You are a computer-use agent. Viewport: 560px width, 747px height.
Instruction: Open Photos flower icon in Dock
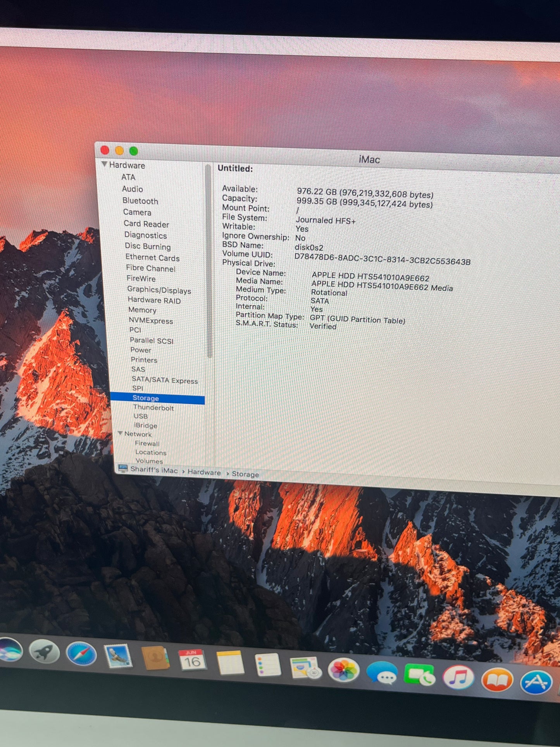point(343,670)
